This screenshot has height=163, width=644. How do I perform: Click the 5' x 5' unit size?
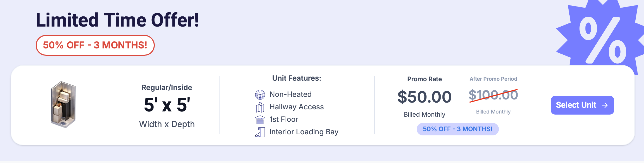click(167, 105)
